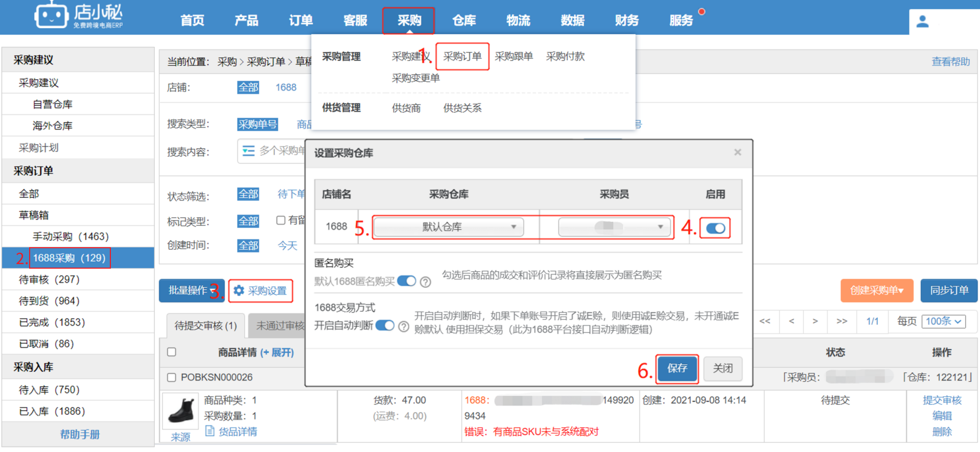Viewport: 980px width, 452px height.
Task: Open 首页 in the top navigation
Action: pos(192,20)
